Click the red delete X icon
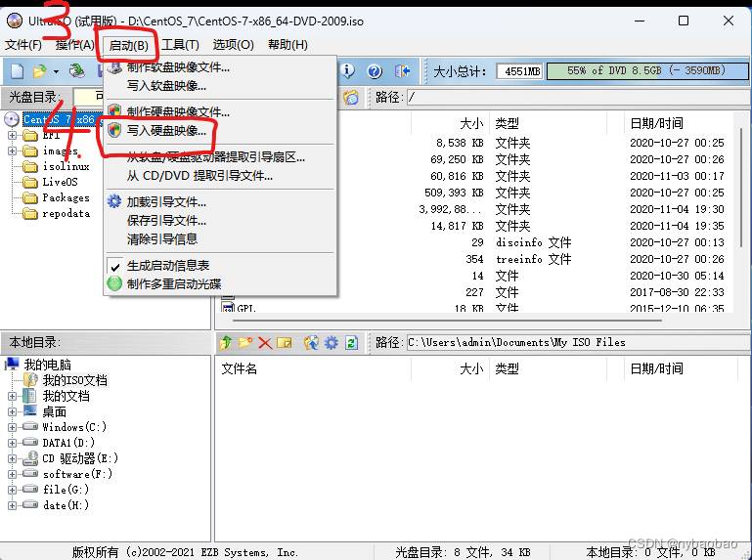Viewport: 752px width, 560px height. (x=264, y=342)
